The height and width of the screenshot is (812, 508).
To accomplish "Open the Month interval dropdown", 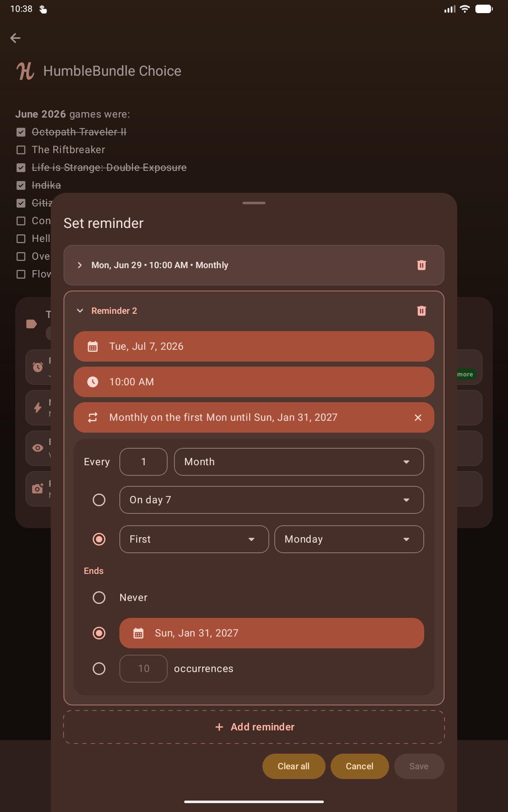I will tap(299, 462).
